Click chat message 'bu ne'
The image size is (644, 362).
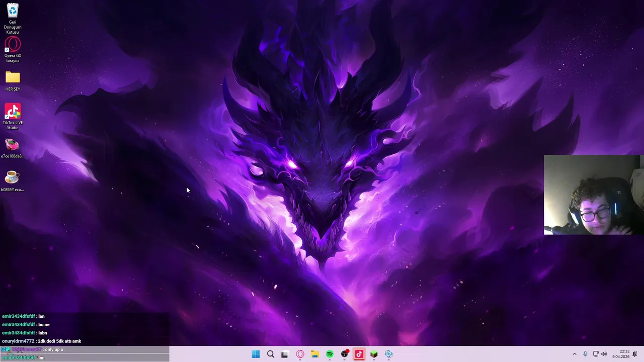(44, 325)
